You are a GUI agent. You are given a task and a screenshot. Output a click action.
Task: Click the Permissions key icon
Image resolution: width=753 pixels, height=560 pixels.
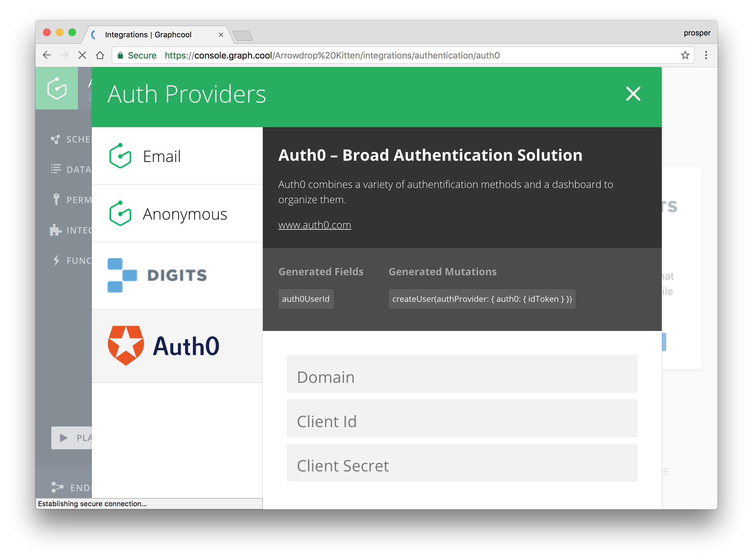point(56,199)
